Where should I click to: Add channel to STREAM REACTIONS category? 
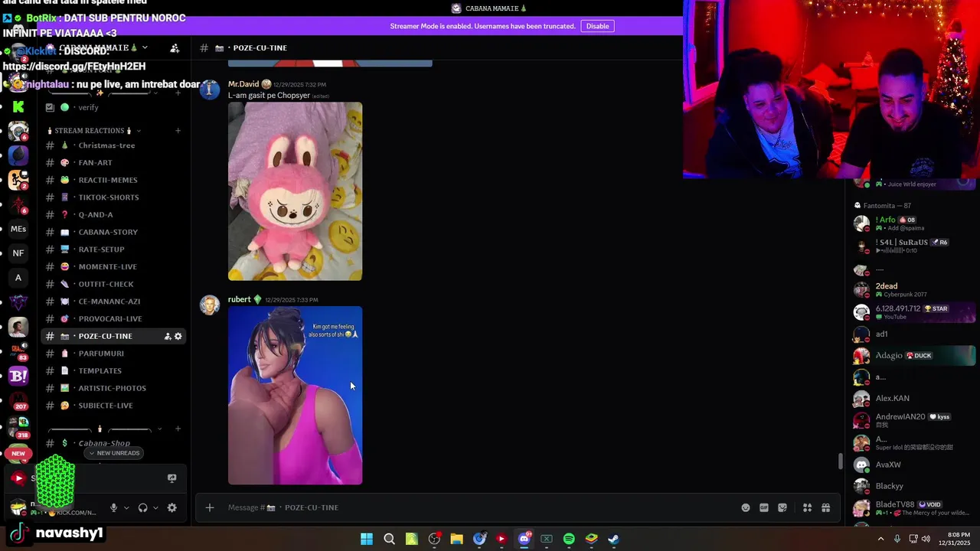coord(178,131)
